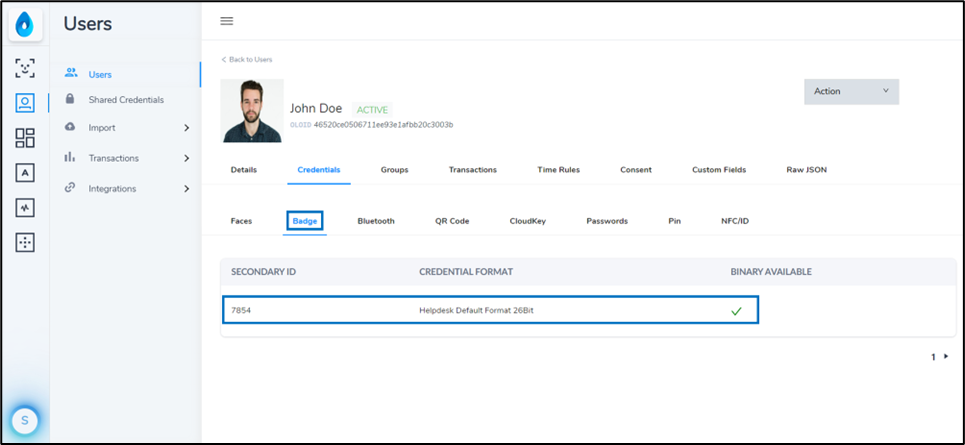Viewport: 965px width, 445px height.
Task: Open the activity pulse sidebar icon
Action: point(25,208)
